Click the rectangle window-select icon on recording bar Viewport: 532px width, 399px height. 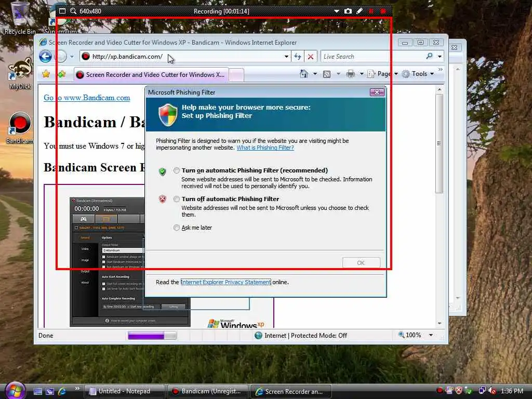(x=62, y=11)
